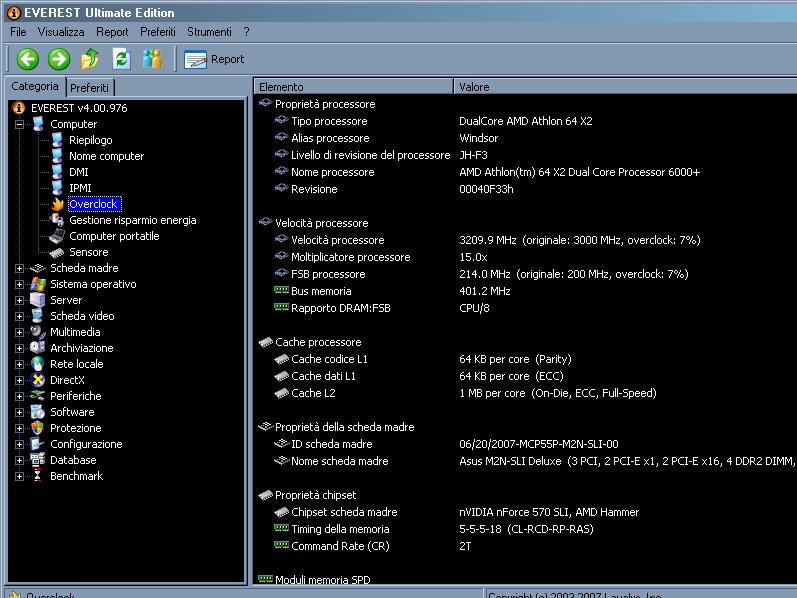This screenshot has height=598, width=797.
Task: Expand the Scheda video node
Action: point(19,316)
